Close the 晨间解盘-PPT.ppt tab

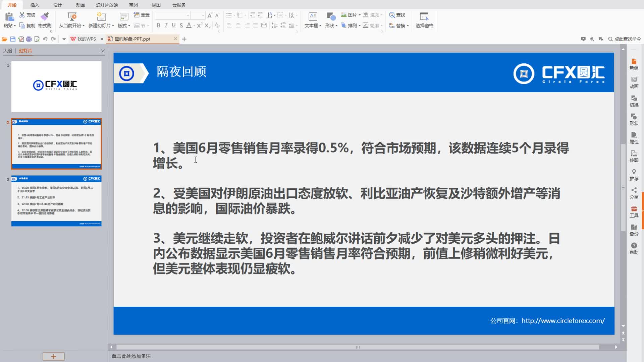(175, 39)
